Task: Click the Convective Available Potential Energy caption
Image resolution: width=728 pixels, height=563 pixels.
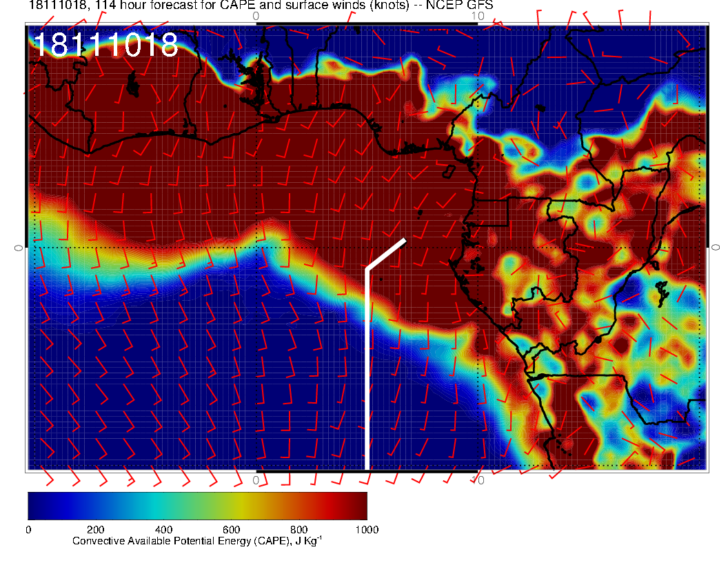Action: coord(197,542)
